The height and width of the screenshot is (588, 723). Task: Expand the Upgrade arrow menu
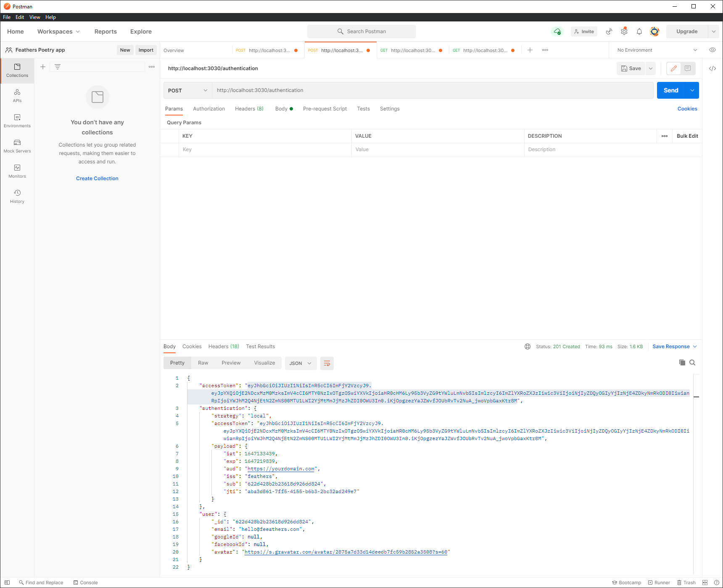[x=714, y=31]
